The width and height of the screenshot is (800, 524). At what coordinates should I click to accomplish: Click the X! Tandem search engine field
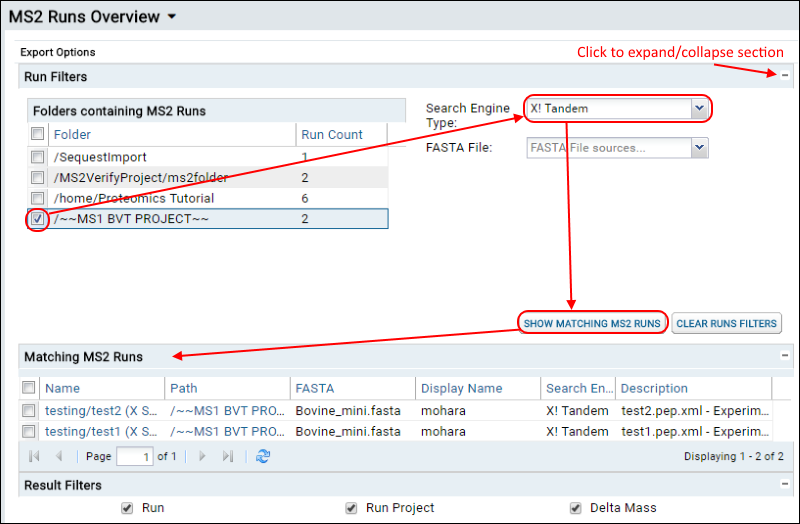point(609,108)
